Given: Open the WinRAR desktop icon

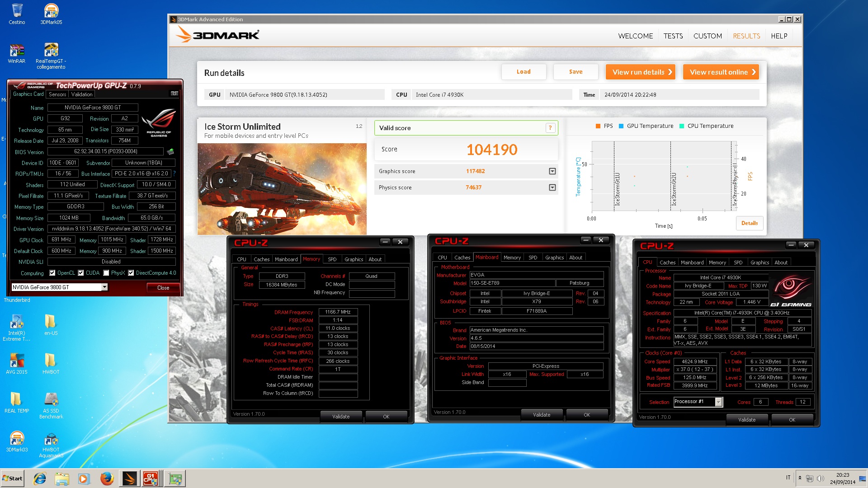Looking at the screenshot, I should coord(17,50).
